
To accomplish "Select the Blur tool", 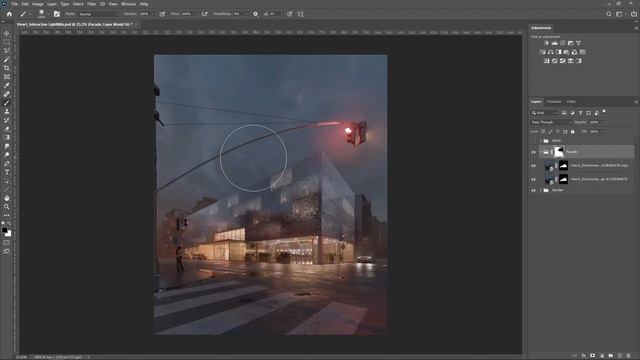I will click(x=7, y=146).
